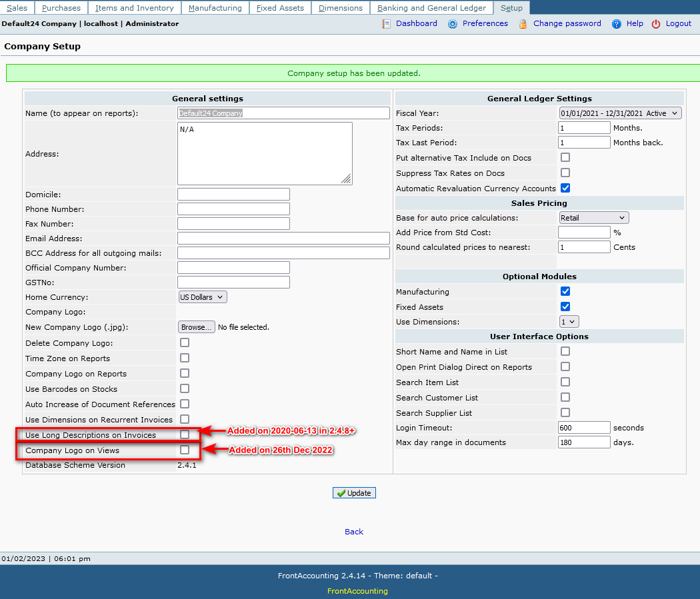Click the Logout link

click(x=678, y=23)
